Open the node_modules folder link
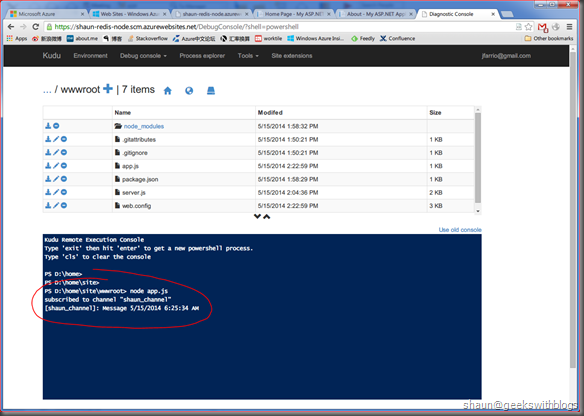 144,126
